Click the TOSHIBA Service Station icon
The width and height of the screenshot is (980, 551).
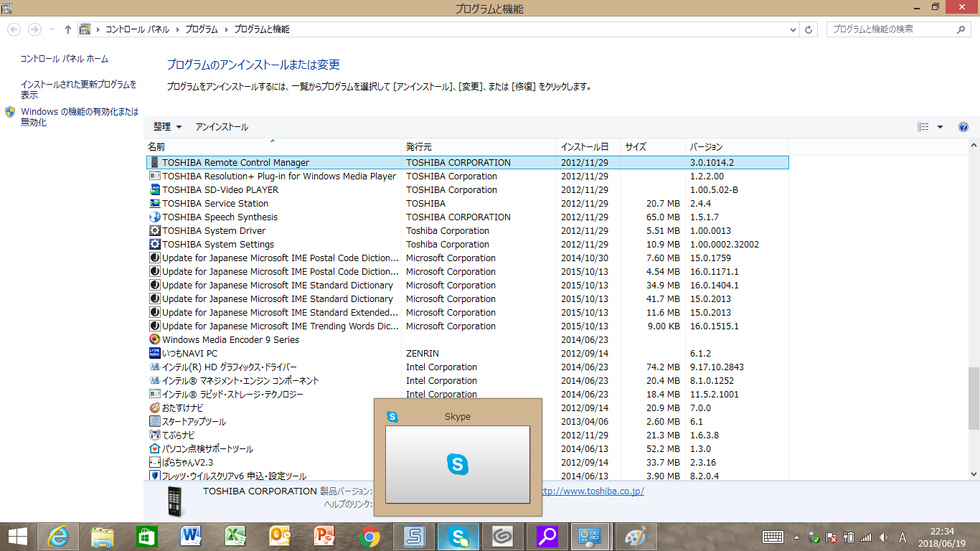click(154, 204)
